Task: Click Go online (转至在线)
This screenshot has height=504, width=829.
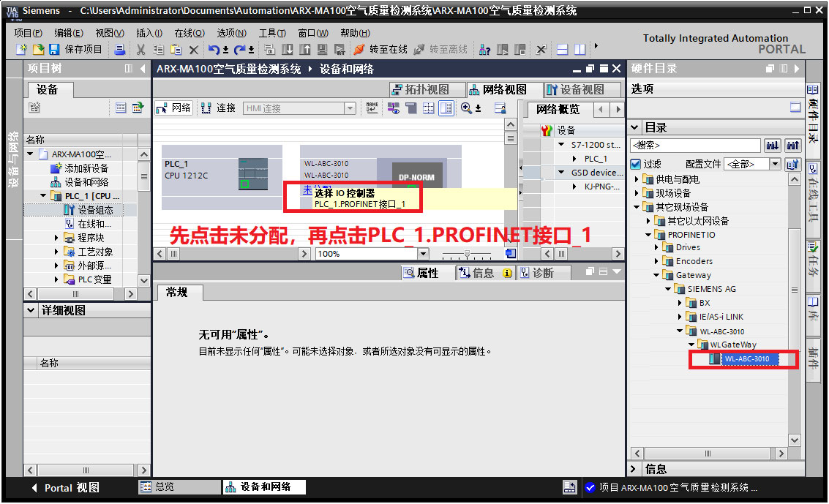Action: pyautogui.click(x=381, y=49)
